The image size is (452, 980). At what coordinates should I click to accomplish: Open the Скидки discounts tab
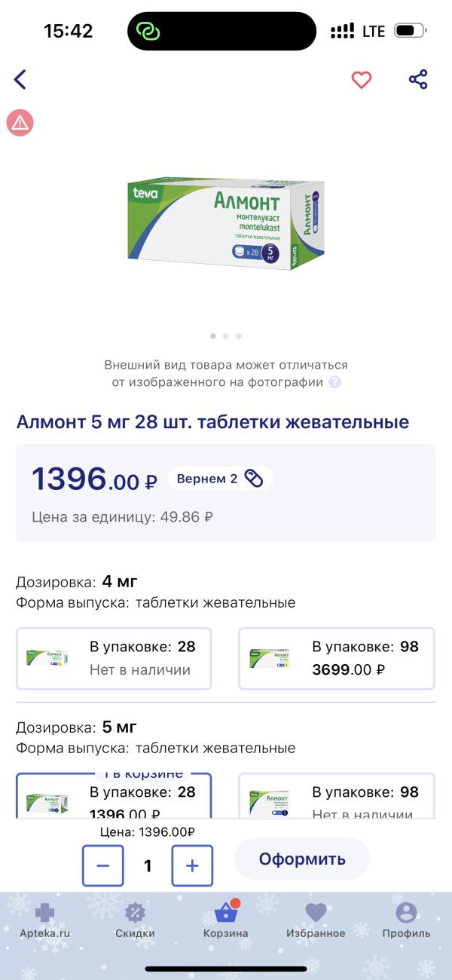tap(135, 920)
